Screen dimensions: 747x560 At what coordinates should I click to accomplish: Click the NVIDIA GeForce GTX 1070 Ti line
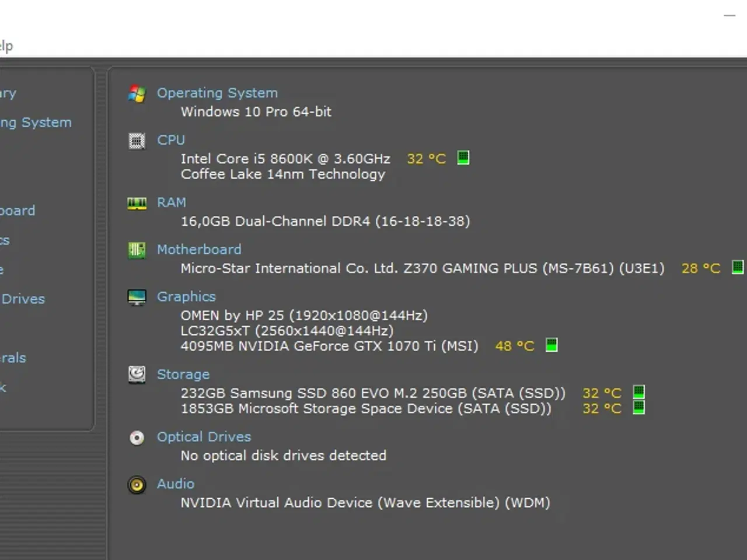point(329,346)
